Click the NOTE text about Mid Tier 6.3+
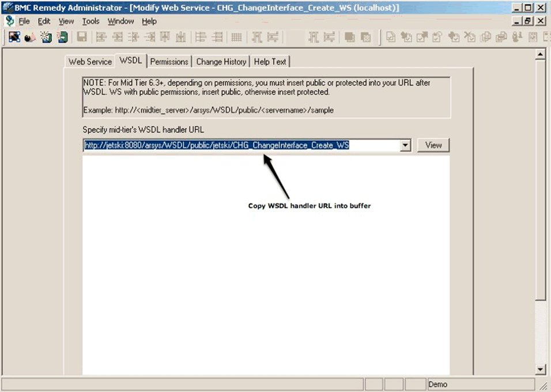551x392 pixels. [256, 87]
